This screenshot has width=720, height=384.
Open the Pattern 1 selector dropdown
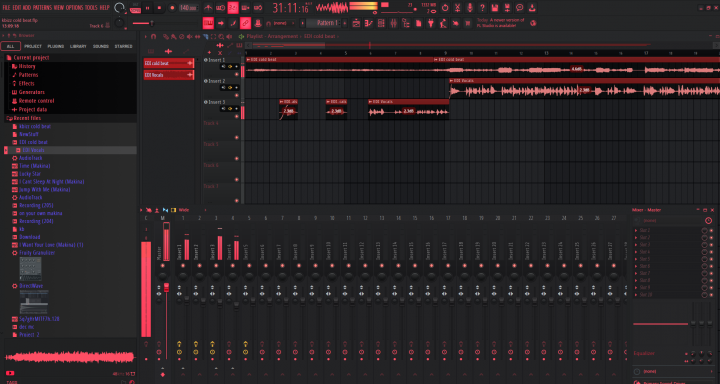tap(324, 23)
